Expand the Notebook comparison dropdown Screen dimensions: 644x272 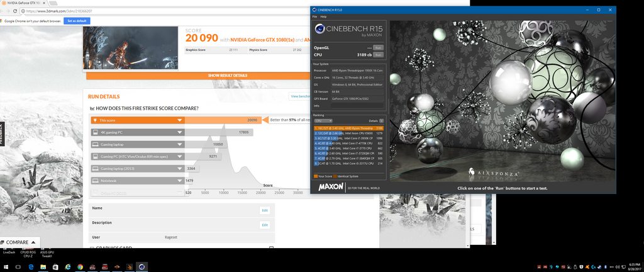click(x=179, y=181)
